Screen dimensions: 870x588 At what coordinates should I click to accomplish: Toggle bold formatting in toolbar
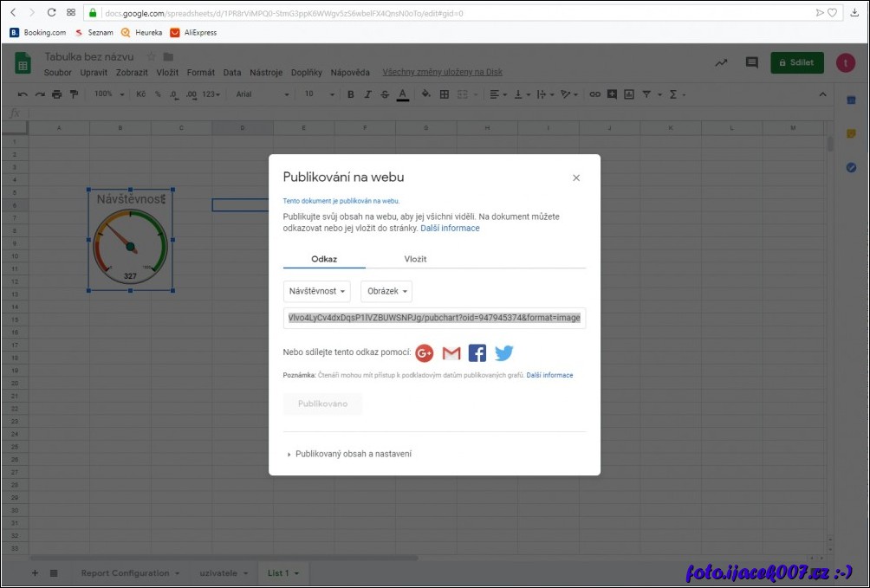[351, 94]
